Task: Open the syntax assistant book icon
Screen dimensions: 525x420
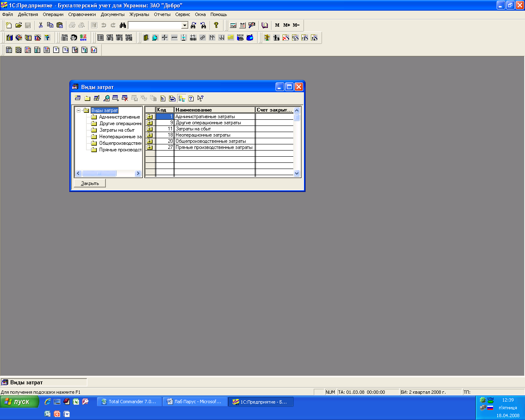Action: pyautogui.click(x=265, y=25)
